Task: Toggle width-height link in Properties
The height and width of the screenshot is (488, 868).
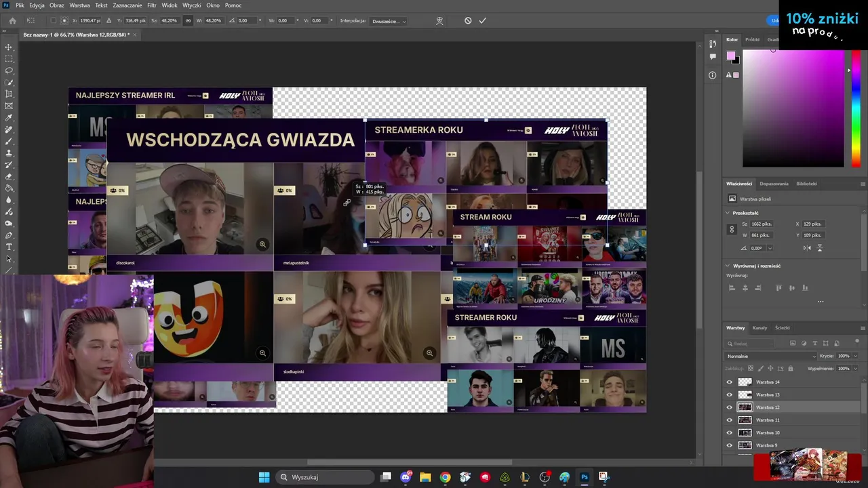Action: tap(732, 230)
